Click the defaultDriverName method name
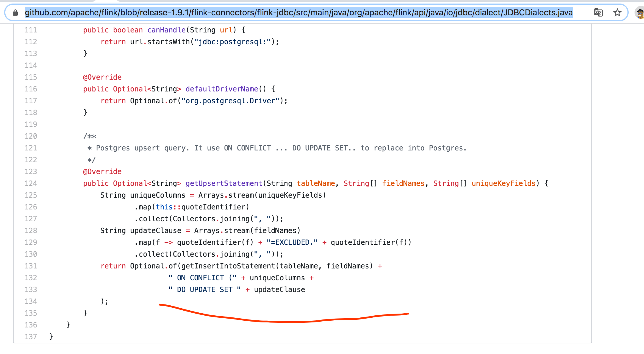Viewport: 644px width, 354px height. (x=222, y=89)
